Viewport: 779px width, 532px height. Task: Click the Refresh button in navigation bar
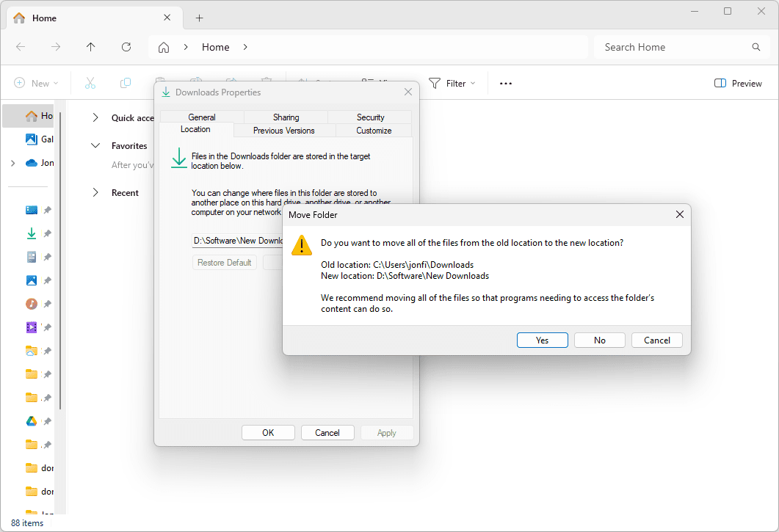coord(126,47)
